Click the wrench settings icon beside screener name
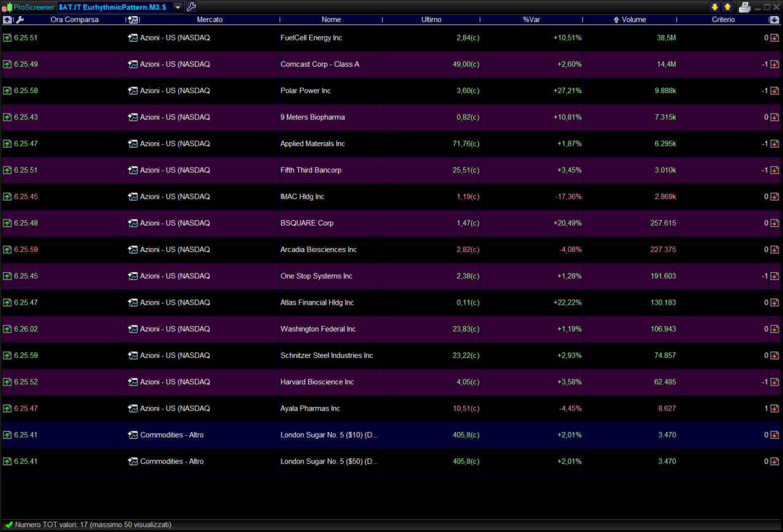Image resolution: width=783 pixels, height=532 pixels. (x=191, y=7)
